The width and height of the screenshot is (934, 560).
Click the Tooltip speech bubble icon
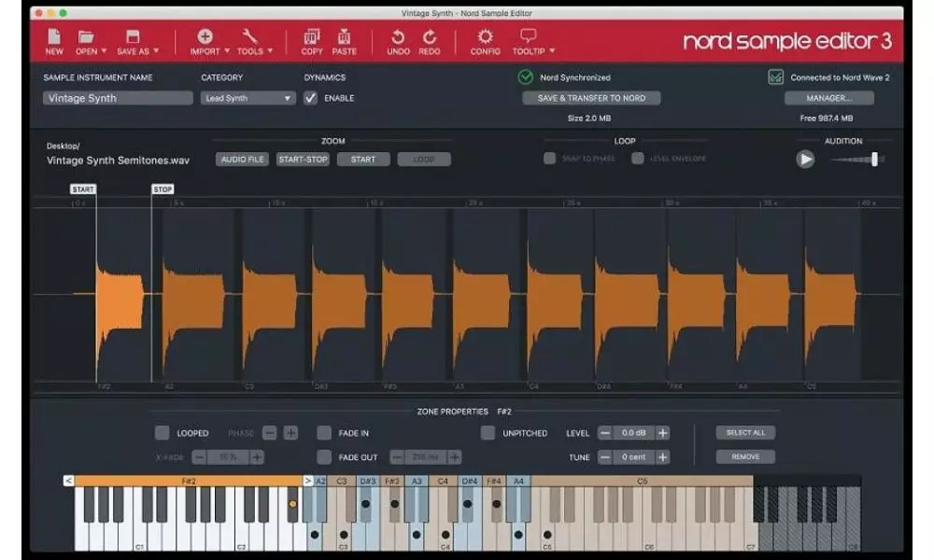(529, 36)
